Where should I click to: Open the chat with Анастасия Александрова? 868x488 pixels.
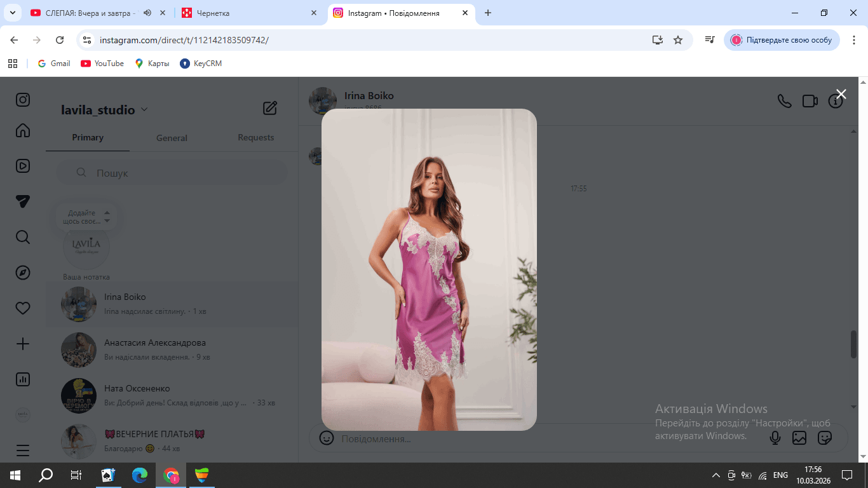click(172, 349)
